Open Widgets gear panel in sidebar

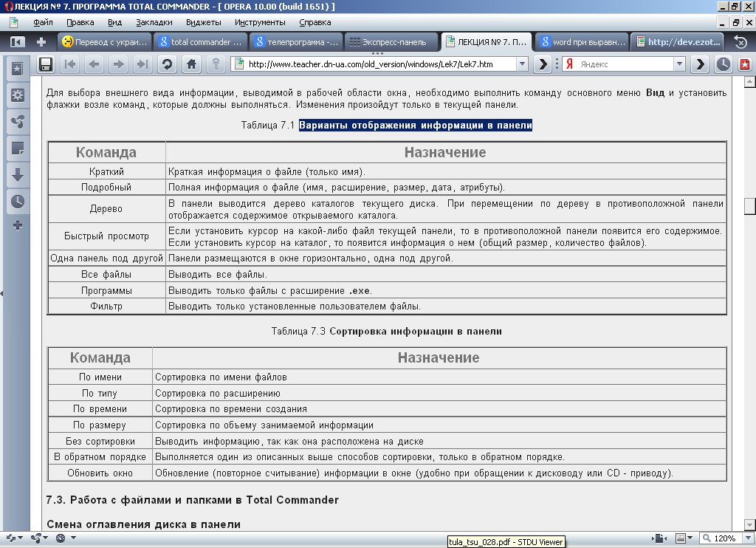tap(18, 95)
